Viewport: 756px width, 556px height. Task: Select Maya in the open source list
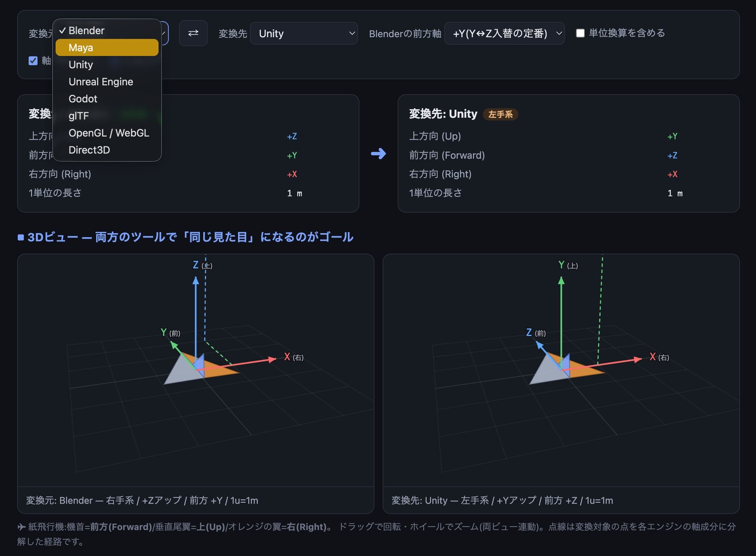point(107,48)
